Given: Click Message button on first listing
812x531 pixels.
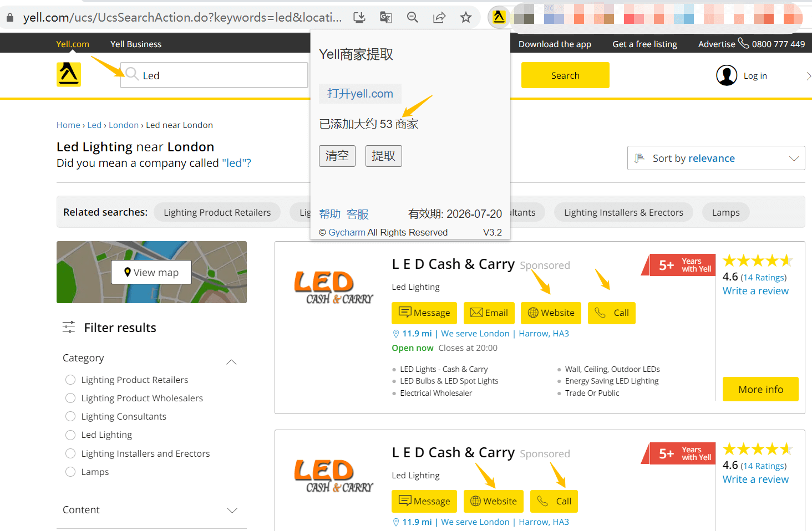Looking at the screenshot, I should 424,313.
